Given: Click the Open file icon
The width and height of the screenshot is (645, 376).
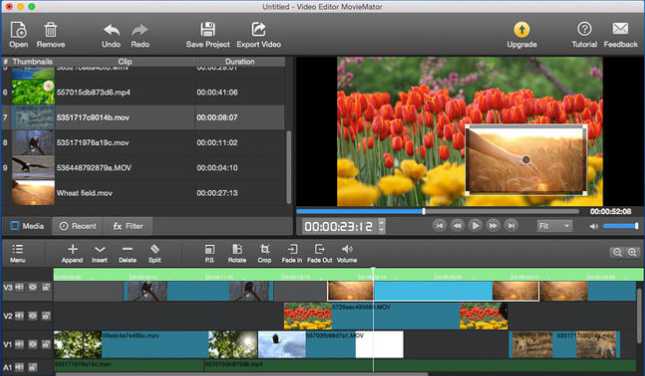Looking at the screenshot, I should click(19, 30).
